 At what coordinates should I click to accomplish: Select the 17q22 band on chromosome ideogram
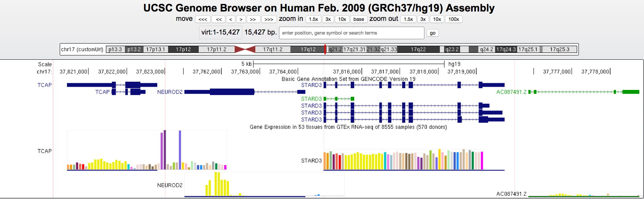click(x=418, y=49)
